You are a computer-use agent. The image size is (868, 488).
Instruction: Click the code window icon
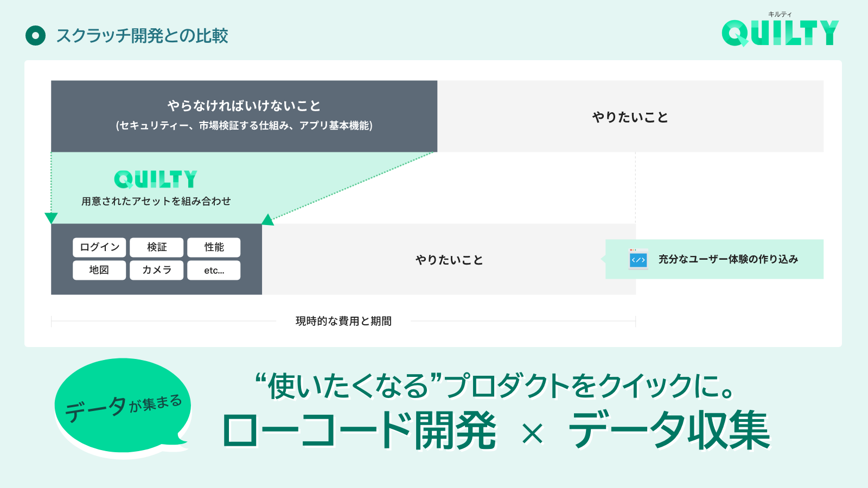(x=638, y=259)
